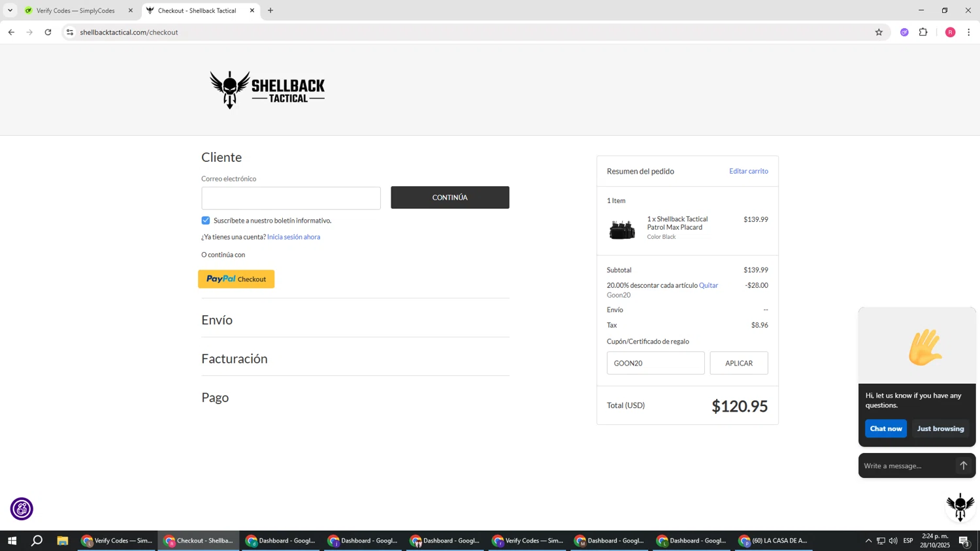This screenshot has height=551, width=980.
Task: Click the CONTINÚA button
Action: point(450,197)
